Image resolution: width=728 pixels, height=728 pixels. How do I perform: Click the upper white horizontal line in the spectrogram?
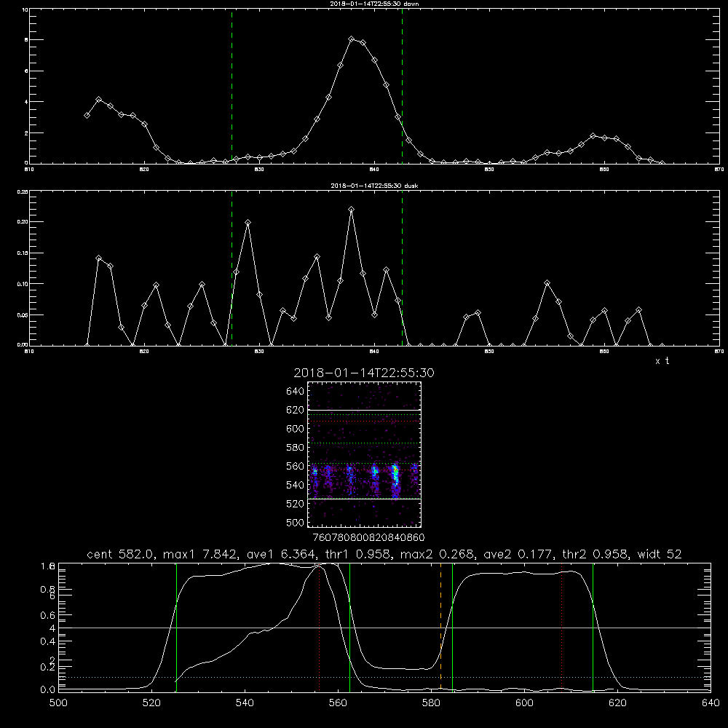coord(364,410)
